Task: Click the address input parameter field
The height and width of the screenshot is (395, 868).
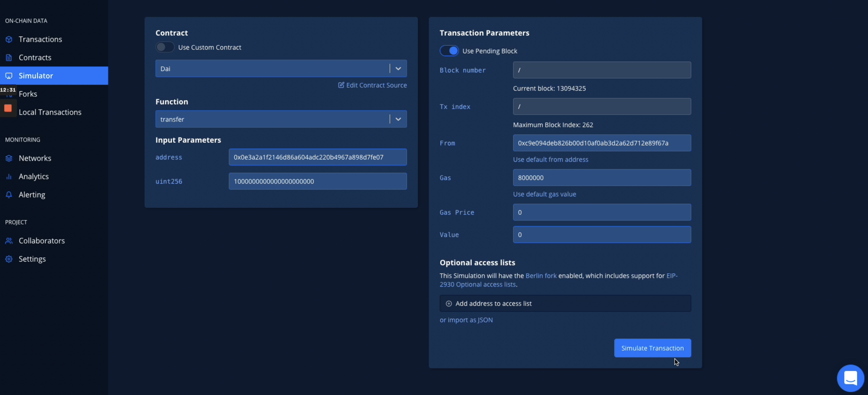Action: click(317, 157)
